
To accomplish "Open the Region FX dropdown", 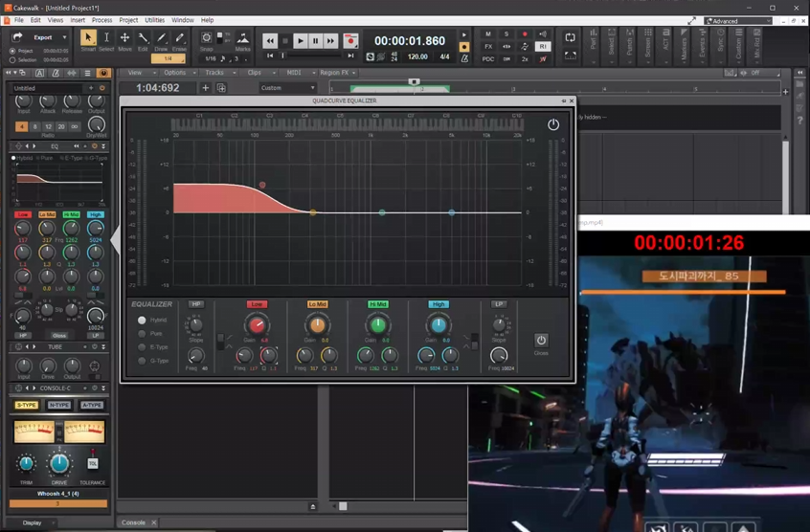I will point(337,73).
